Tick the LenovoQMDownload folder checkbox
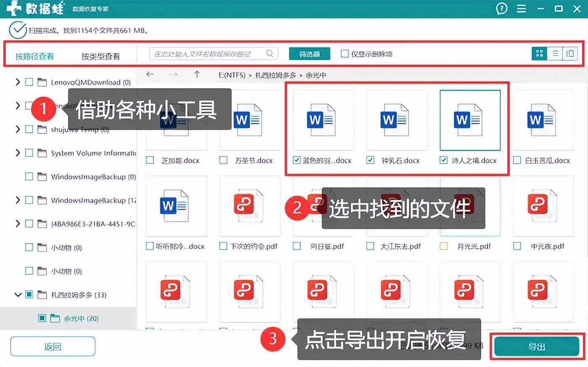This screenshot has width=588, height=367. 29,82
